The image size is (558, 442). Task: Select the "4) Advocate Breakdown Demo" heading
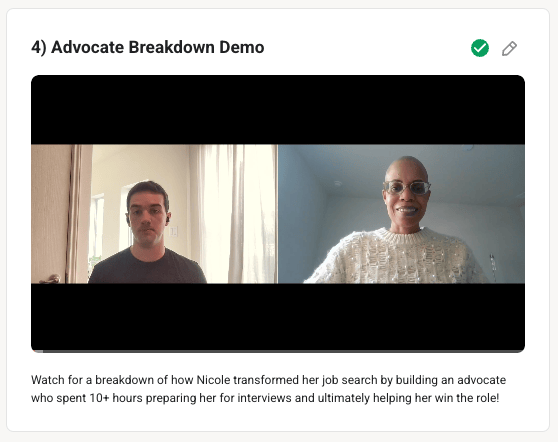point(148,47)
